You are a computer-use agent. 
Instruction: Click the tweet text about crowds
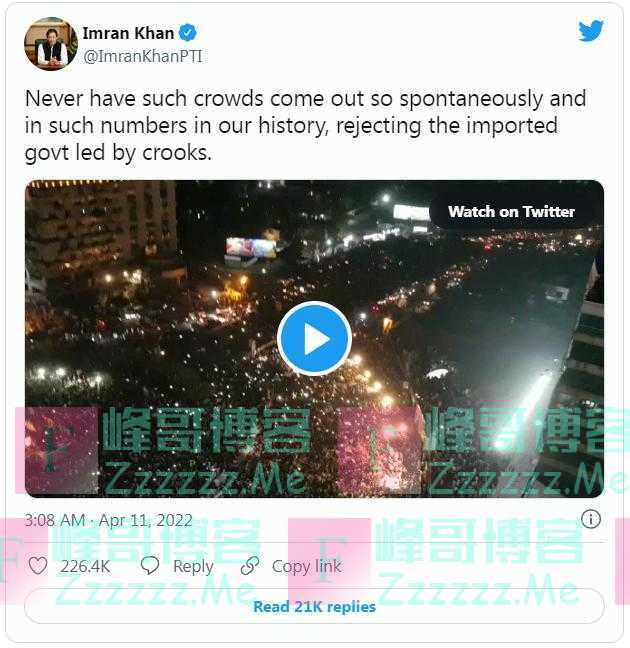305,125
